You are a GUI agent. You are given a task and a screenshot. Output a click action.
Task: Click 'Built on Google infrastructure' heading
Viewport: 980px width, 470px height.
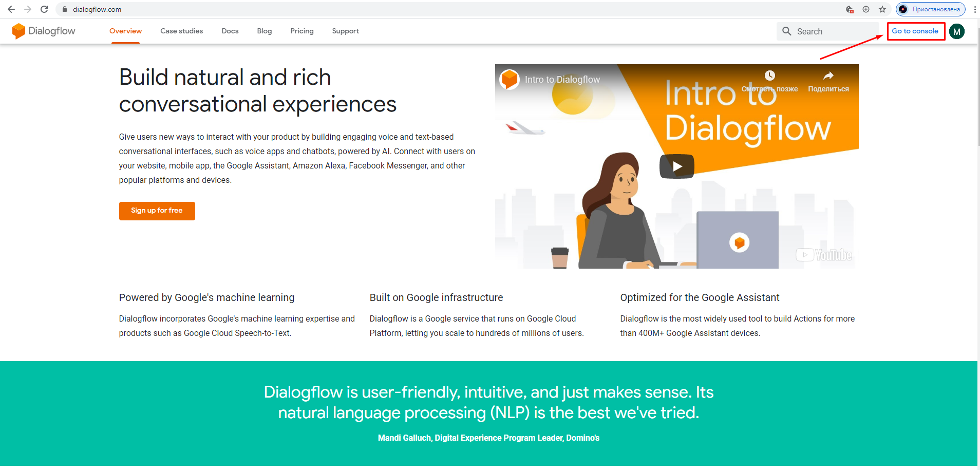click(x=436, y=297)
